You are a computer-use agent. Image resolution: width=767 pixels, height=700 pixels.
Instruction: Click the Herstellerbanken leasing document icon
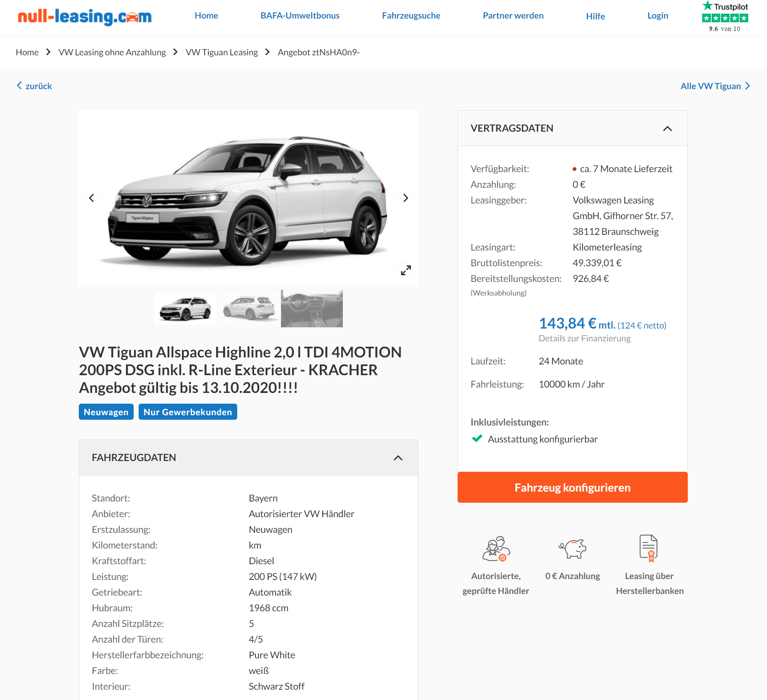click(649, 548)
